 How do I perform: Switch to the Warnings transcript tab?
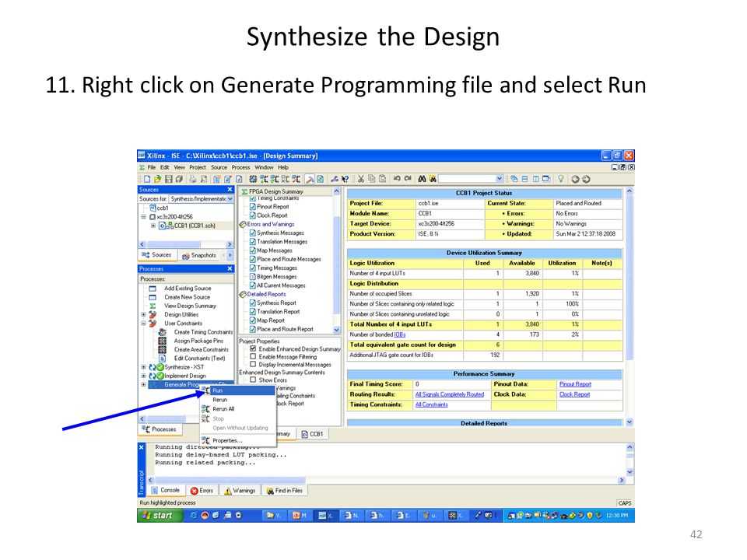pyautogui.click(x=240, y=491)
